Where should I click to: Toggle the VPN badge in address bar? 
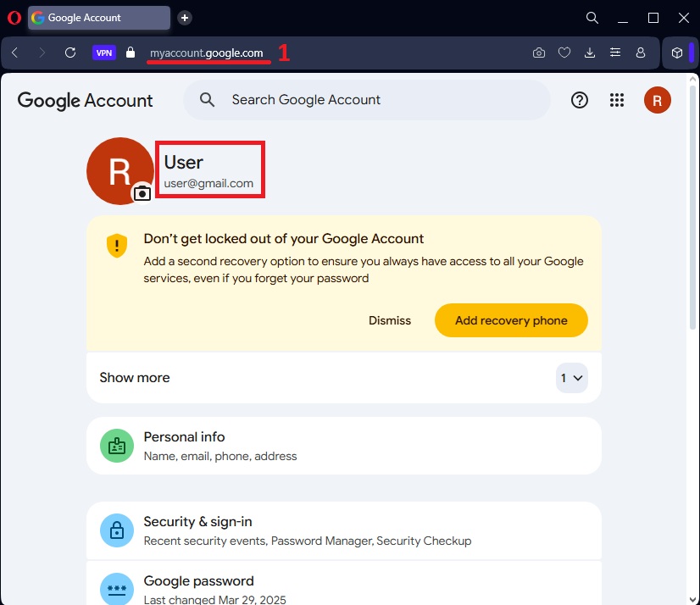pyautogui.click(x=104, y=53)
